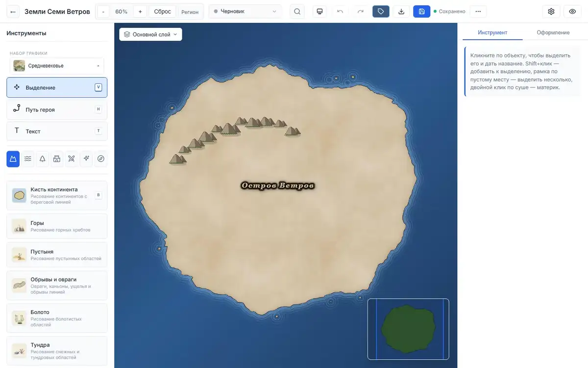Image resolution: width=588 pixels, height=368 pixels.
Task: Open the buildings castle category icon
Action: tap(57, 158)
